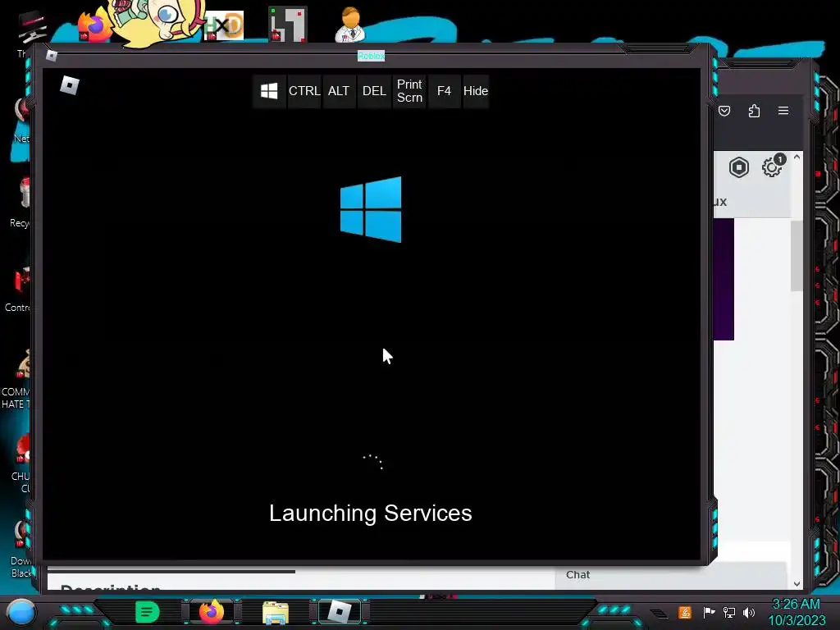840x630 pixels.
Task: Click the Robux hexagon icon on Roblox page
Action: click(739, 167)
